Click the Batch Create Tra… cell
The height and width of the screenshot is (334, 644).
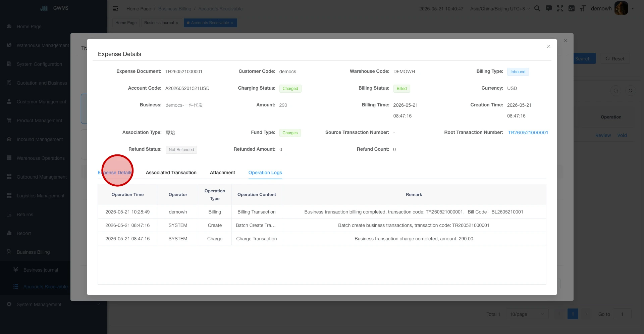coord(256,225)
